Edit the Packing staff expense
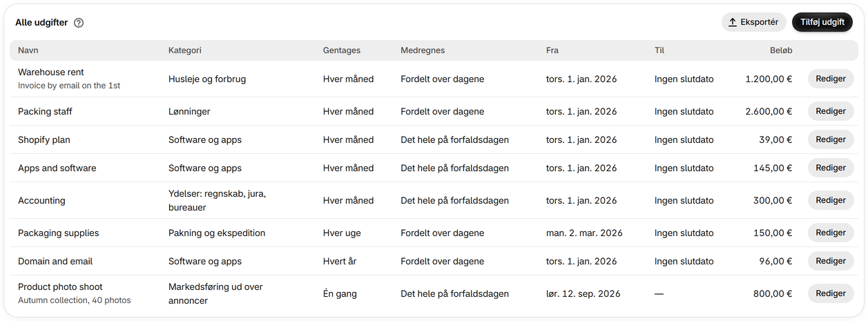This screenshot has height=321, width=868. click(831, 111)
